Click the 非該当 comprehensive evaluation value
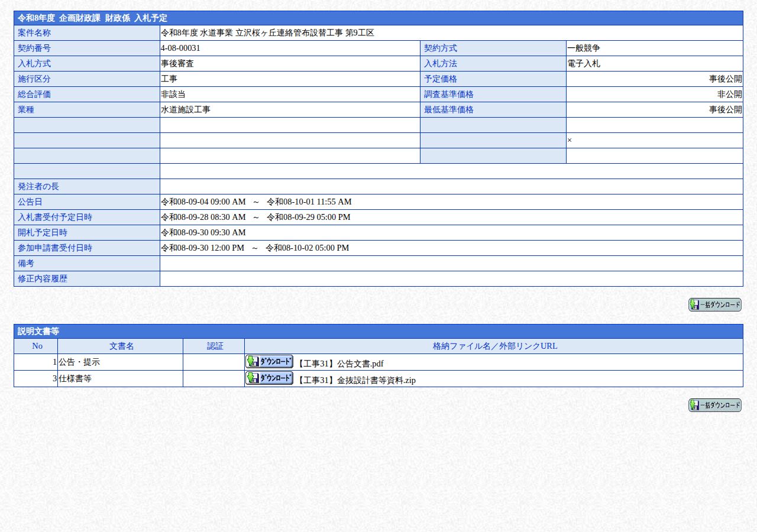757x532 pixels. tap(173, 95)
